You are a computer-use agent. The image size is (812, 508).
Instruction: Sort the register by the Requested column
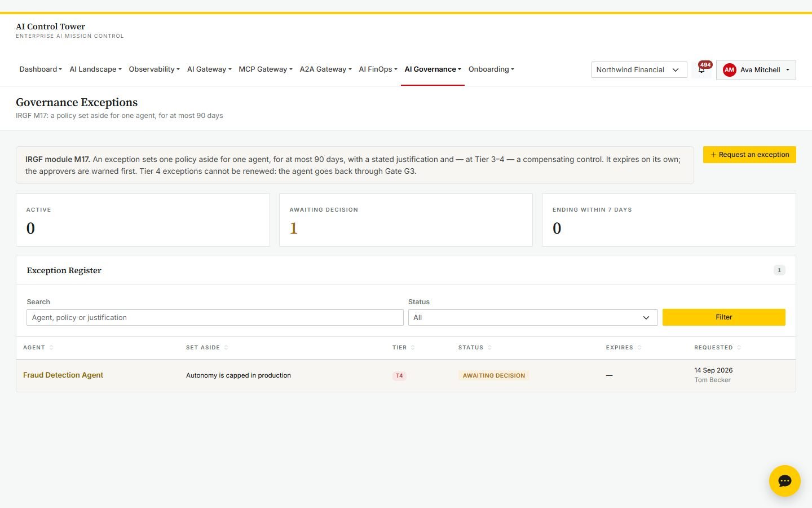click(717, 348)
